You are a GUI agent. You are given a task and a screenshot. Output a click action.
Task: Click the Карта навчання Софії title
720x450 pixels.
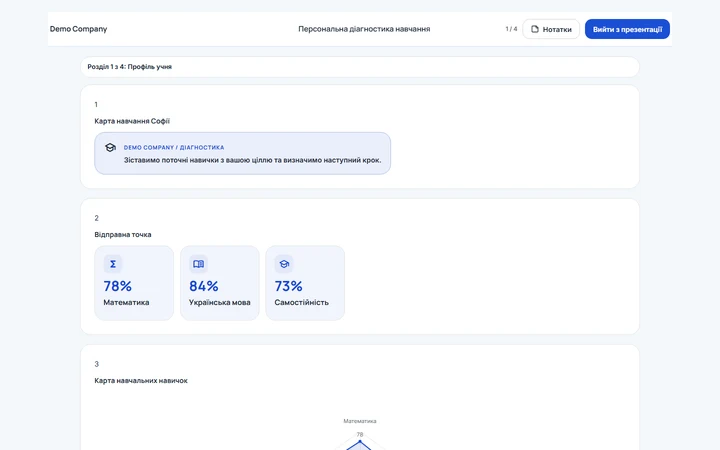coord(132,121)
